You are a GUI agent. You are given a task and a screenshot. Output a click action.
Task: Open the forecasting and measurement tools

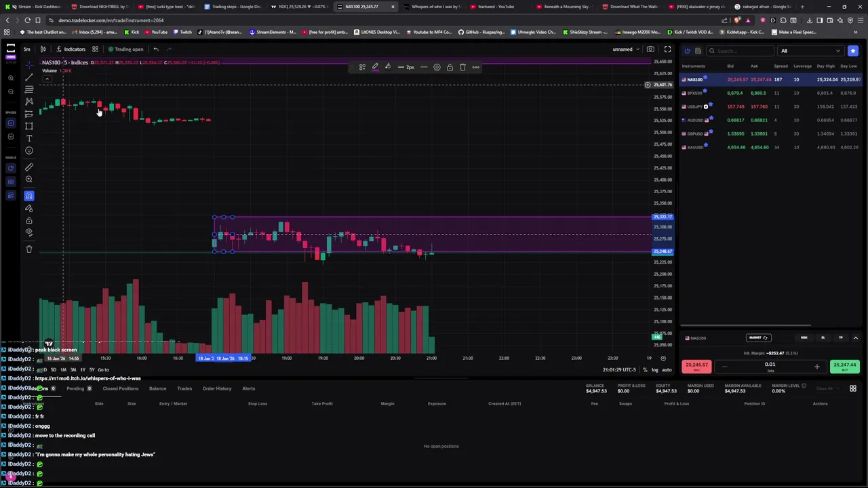click(29, 114)
